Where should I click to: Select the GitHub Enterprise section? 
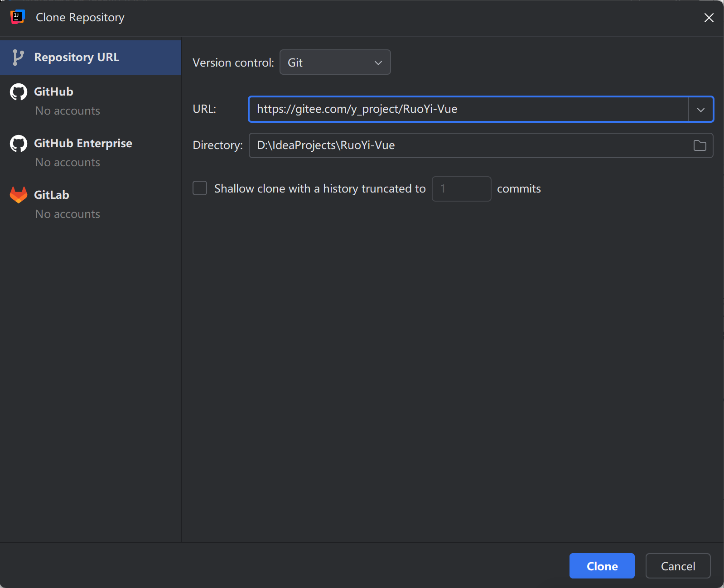91,152
